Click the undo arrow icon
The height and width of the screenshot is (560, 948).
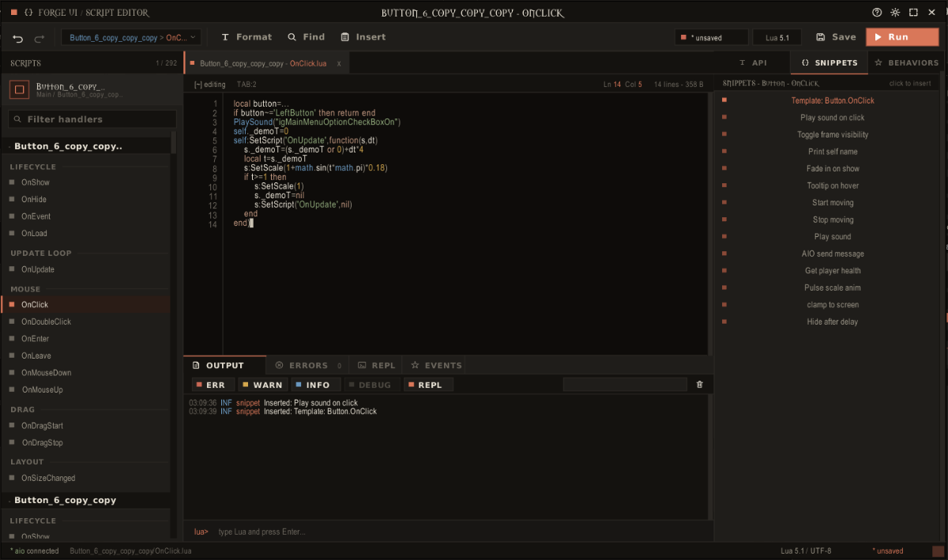point(18,38)
